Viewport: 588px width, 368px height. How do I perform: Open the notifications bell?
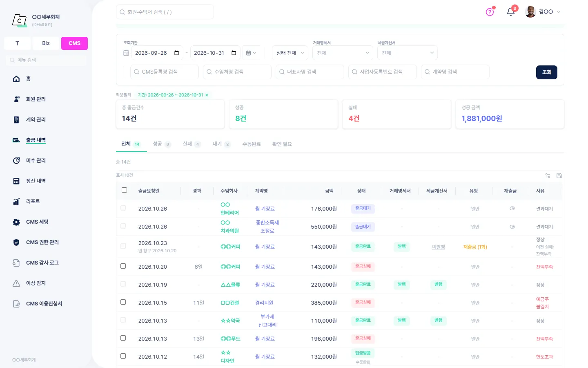511,12
